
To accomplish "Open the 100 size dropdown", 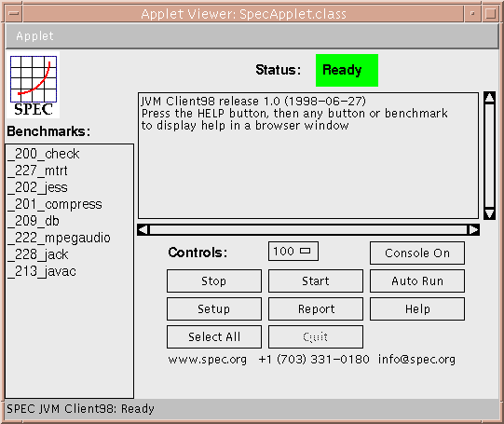I will [x=293, y=251].
